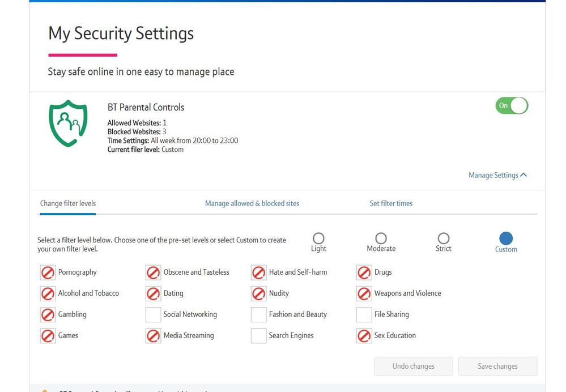Toggle the Media Streaming block
This screenshot has height=392, width=566.
pos(153,336)
